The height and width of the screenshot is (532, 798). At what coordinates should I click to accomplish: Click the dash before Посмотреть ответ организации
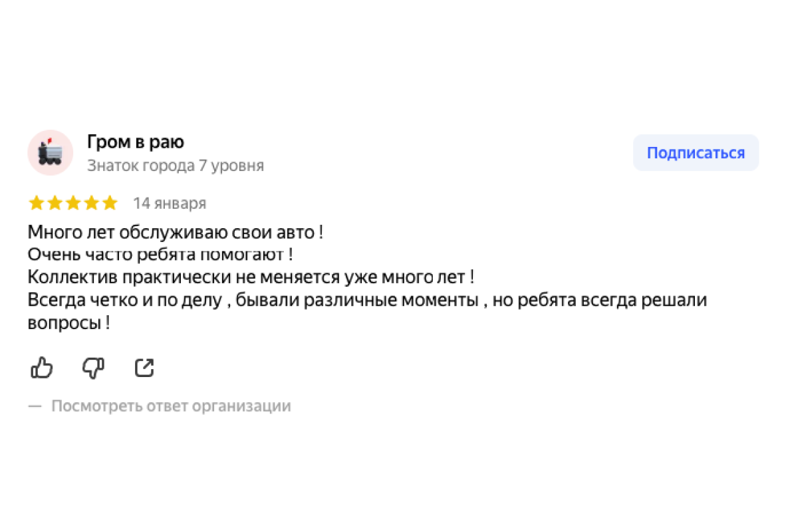pyautogui.click(x=35, y=406)
